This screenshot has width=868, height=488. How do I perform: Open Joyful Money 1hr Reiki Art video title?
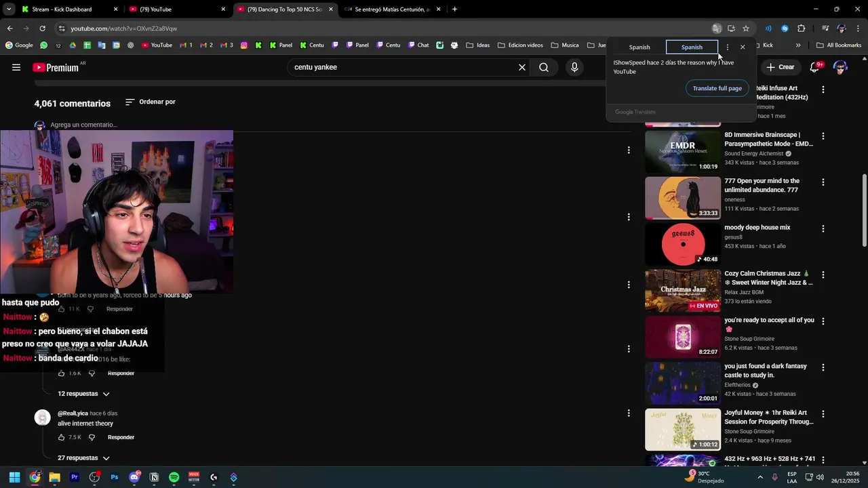coord(768,417)
